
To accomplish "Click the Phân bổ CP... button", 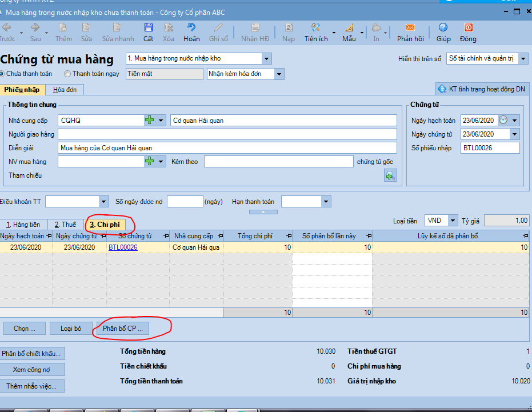I will pyautogui.click(x=123, y=328).
